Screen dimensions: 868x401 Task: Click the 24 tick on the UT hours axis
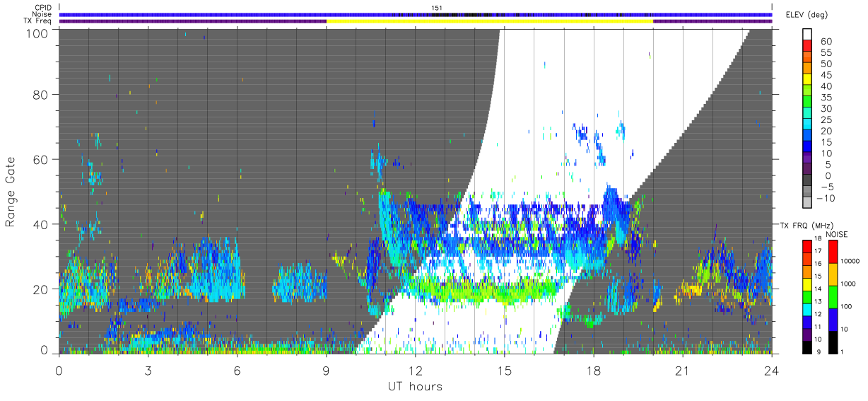772,370
